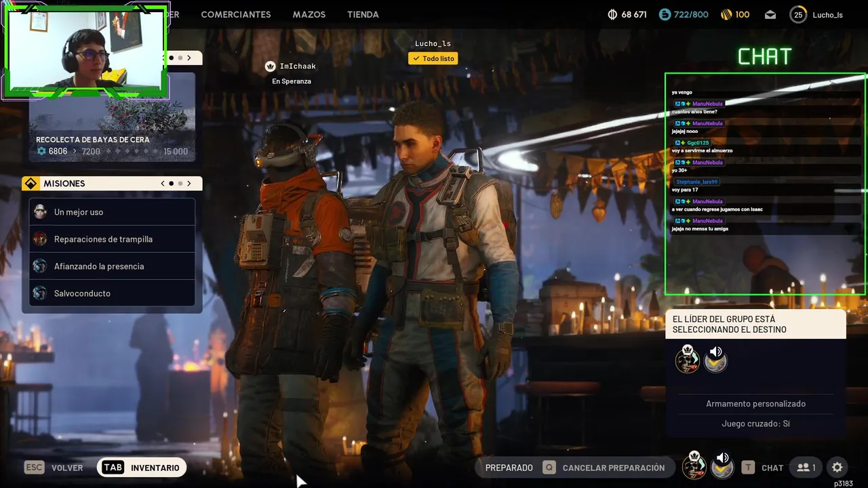
Task: Select the second page dot of the event carousel
Action: 180,58
